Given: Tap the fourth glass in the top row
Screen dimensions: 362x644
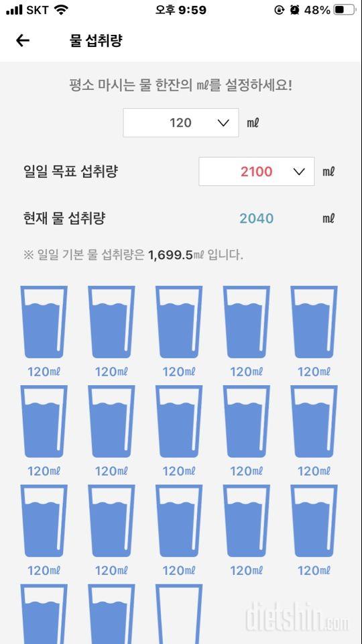Looking at the screenshot, I should coord(246,322).
